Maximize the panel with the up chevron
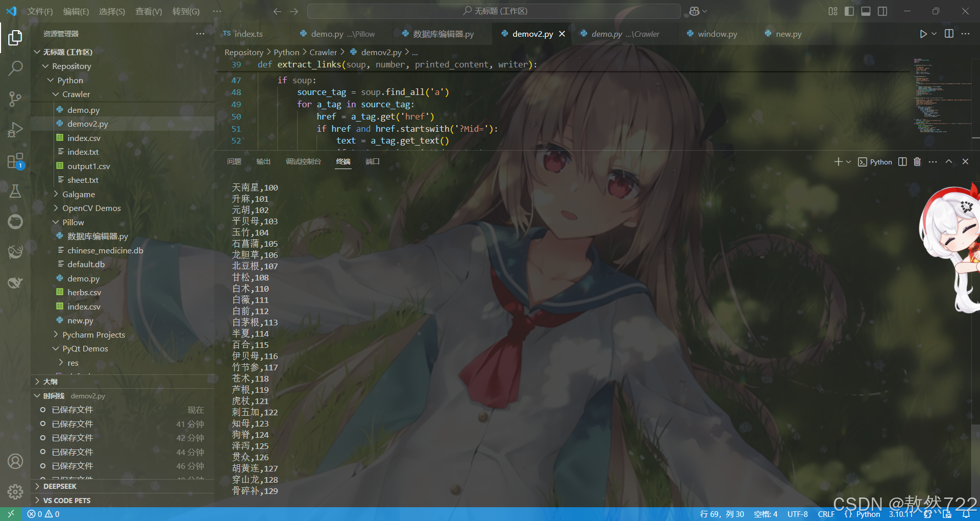Image resolution: width=980 pixels, height=521 pixels. [948, 161]
